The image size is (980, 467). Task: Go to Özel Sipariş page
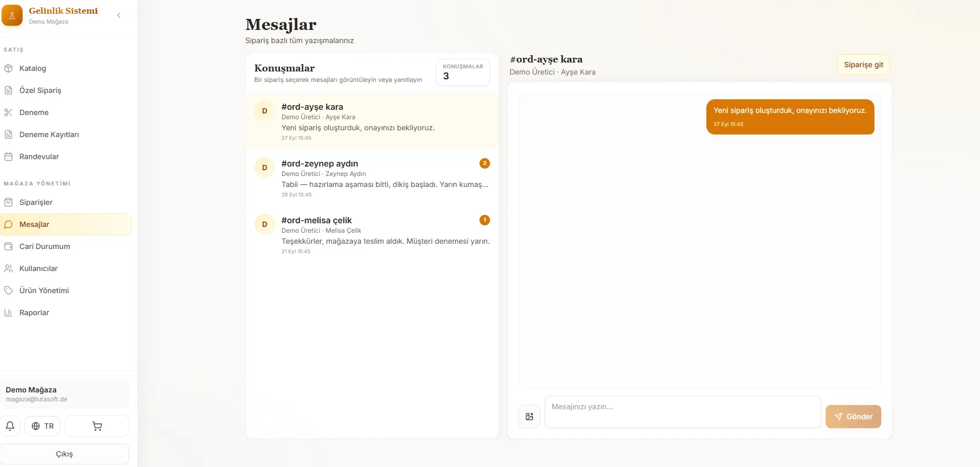point(66,90)
